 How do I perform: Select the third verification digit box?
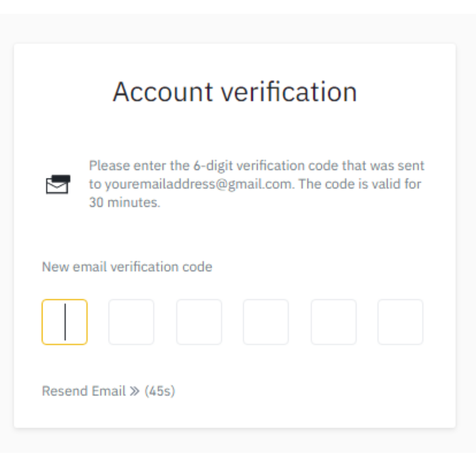pos(198,321)
